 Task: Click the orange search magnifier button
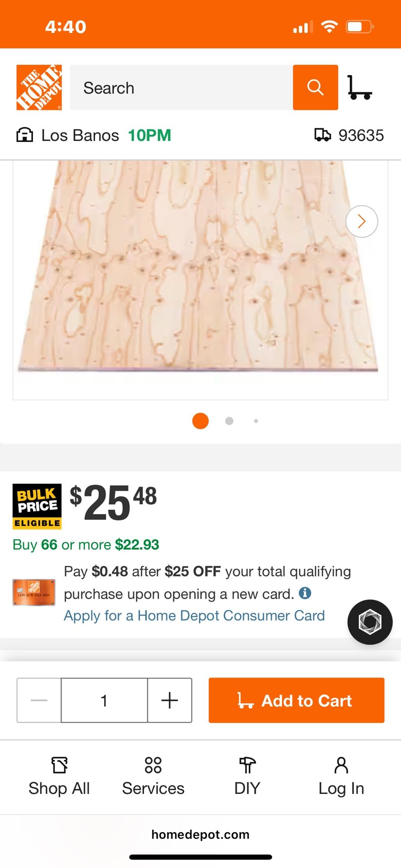[x=315, y=87]
